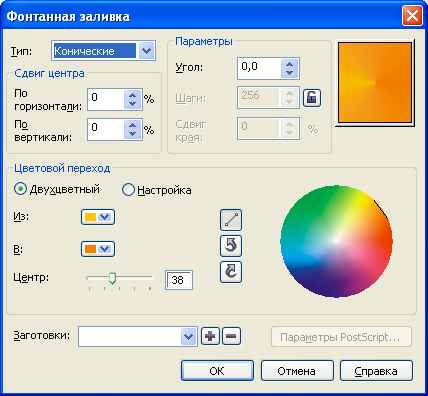Click the Параметры PostScript button
This screenshot has width=428, height=396.
pyautogui.click(x=341, y=337)
